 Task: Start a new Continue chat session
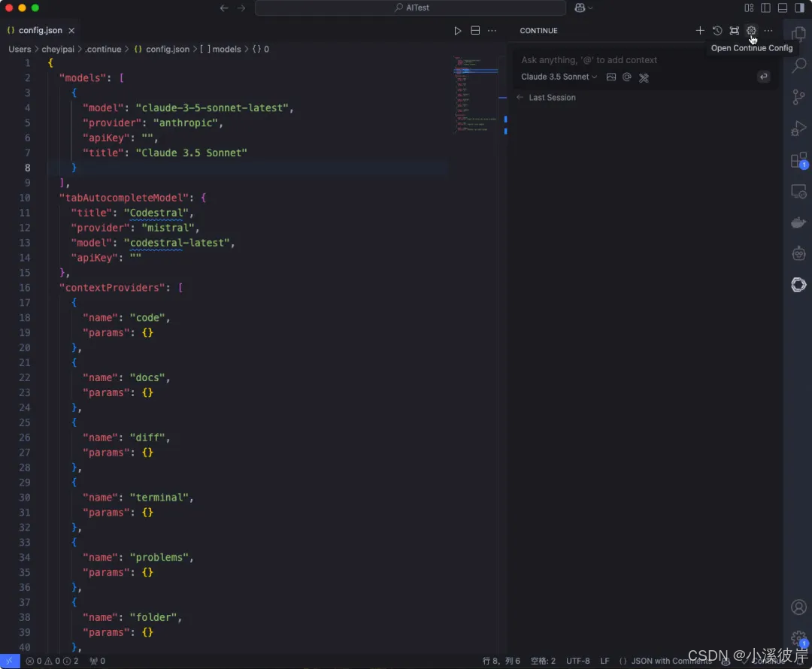(699, 31)
